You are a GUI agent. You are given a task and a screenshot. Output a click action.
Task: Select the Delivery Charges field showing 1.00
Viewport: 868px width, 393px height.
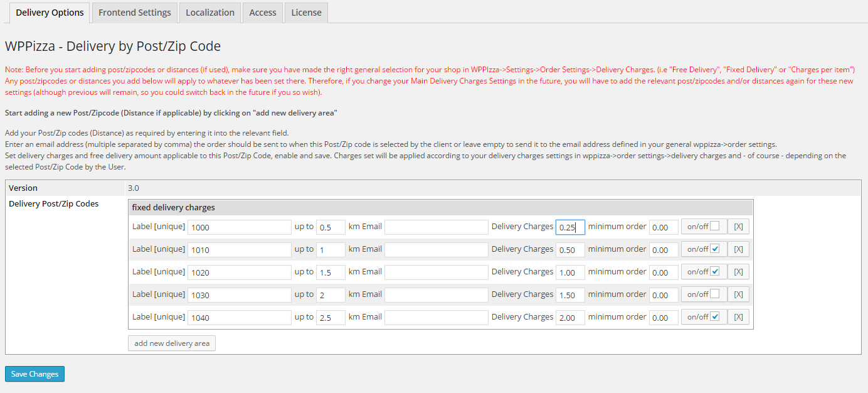(570, 272)
